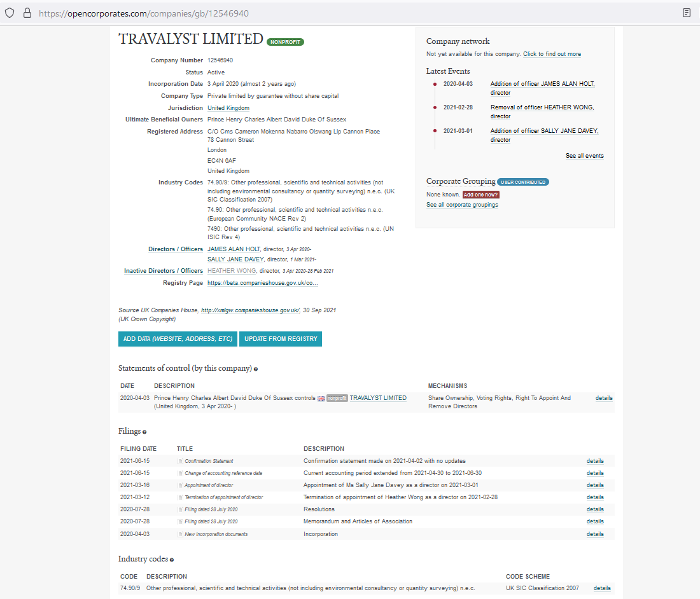700x599 pixels.
Task: Open the Confirmation Statement document icon
Action: tap(180, 461)
